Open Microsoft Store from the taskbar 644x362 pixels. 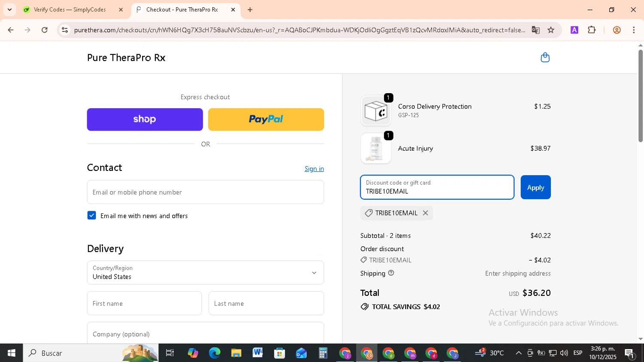[279, 353]
